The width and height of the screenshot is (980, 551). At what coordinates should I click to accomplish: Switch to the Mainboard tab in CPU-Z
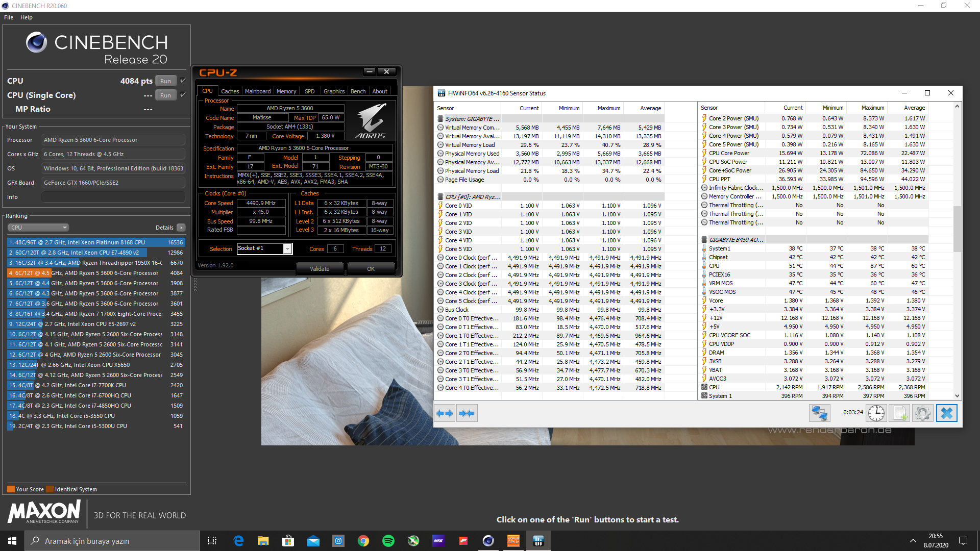[x=258, y=91]
